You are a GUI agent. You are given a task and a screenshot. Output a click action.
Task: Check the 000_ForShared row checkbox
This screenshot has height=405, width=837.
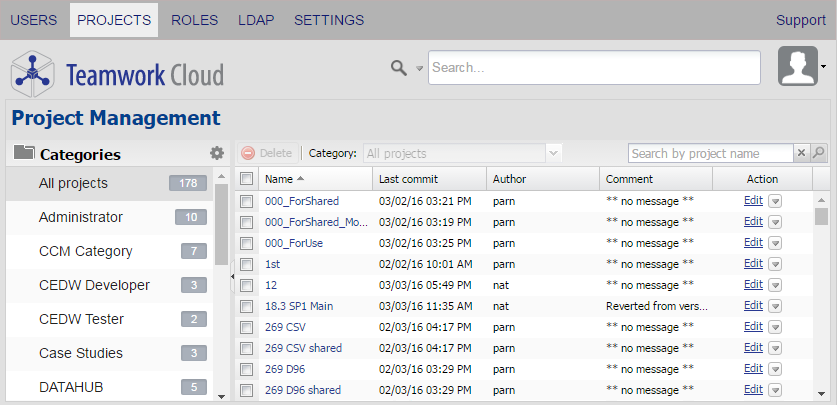(x=246, y=201)
